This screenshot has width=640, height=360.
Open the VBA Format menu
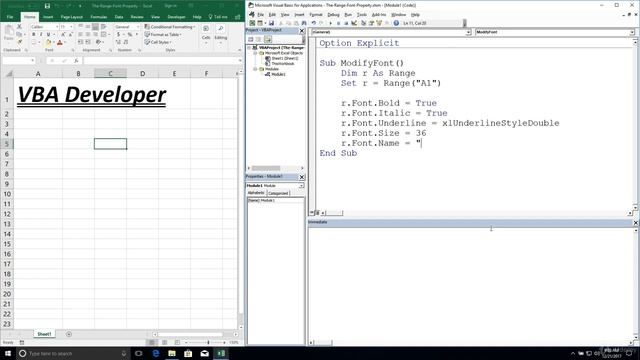coord(316,15)
